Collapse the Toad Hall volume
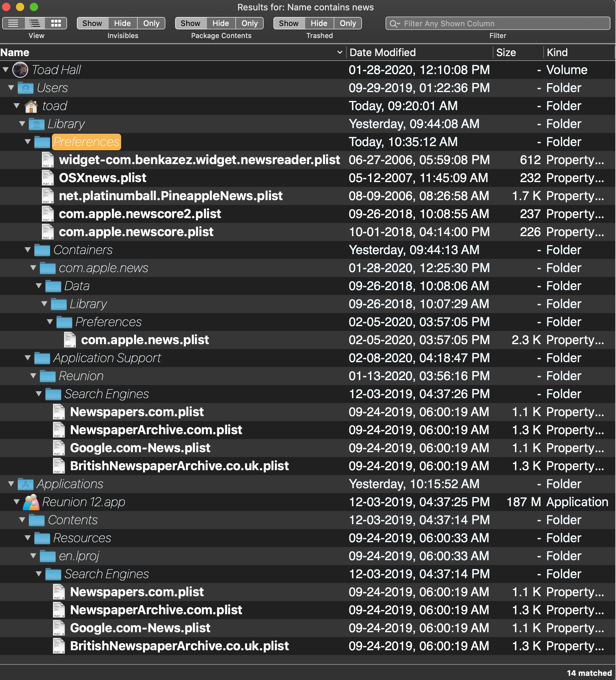Screen dimensions: 616x680 pos(6,70)
